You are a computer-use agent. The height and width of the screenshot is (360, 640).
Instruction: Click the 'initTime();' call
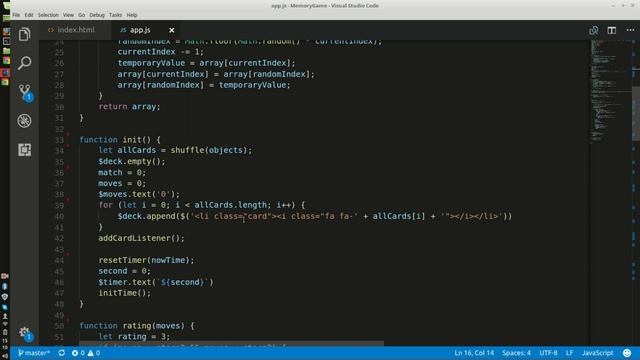point(124,293)
